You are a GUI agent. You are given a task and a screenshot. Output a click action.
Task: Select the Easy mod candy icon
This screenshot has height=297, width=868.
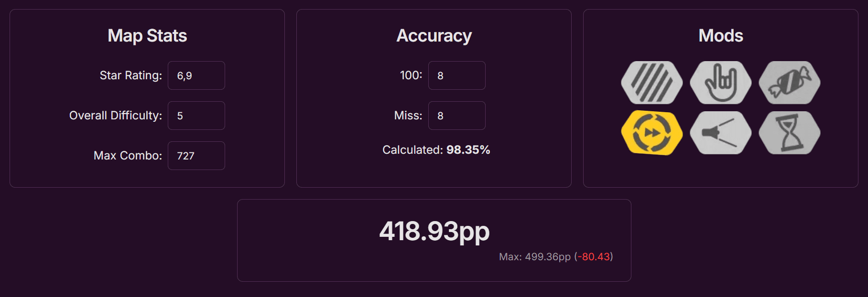(x=789, y=83)
